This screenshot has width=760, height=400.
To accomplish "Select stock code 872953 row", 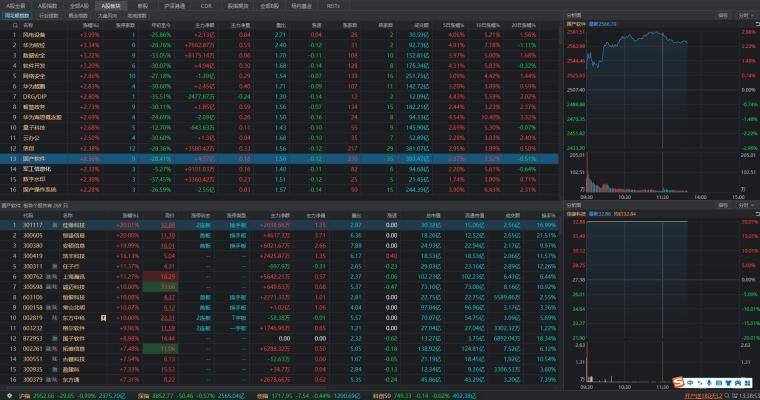I will pos(279,338).
